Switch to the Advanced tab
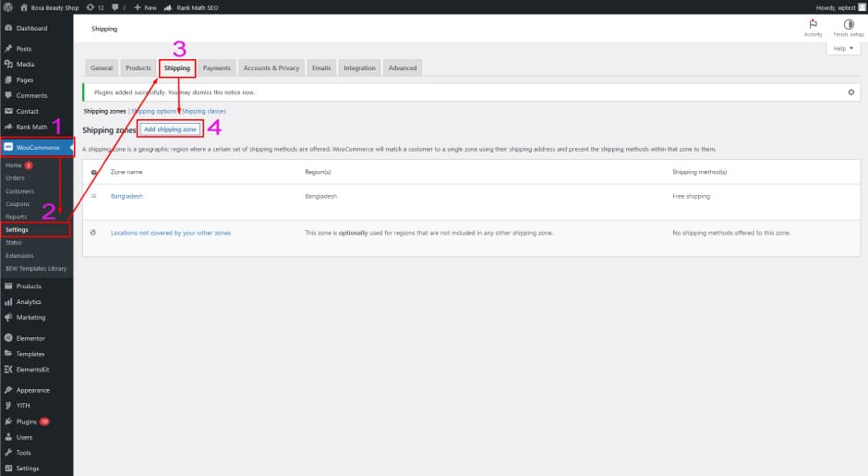 [403, 67]
